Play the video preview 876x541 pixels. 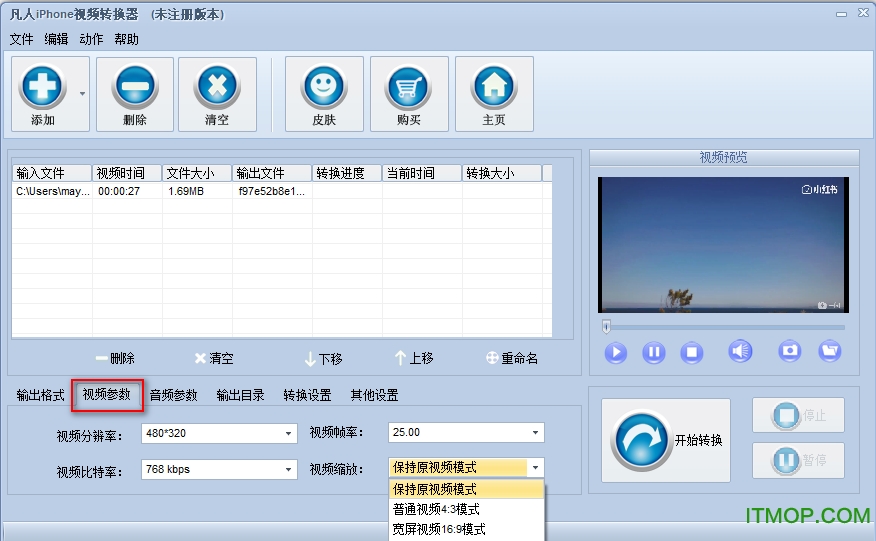pyautogui.click(x=616, y=352)
